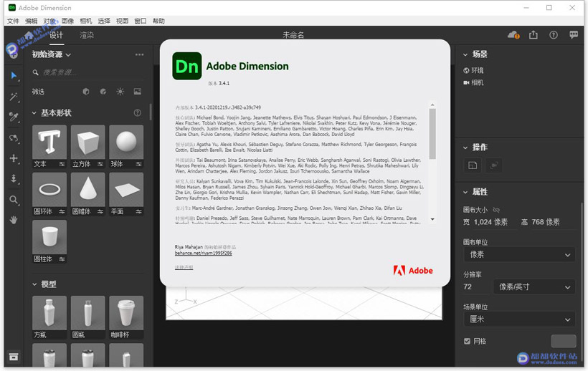The width and height of the screenshot is (588, 371).
Task: Select the arrow Select tool
Action: coord(14,76)
